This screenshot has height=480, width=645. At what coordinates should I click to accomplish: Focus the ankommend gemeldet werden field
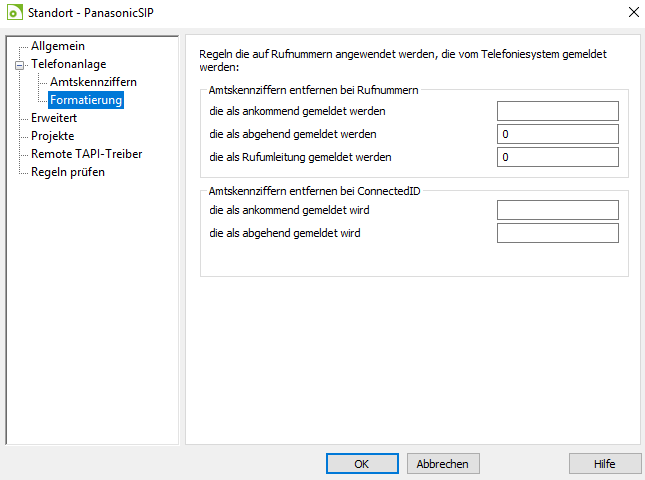point(557,111)
